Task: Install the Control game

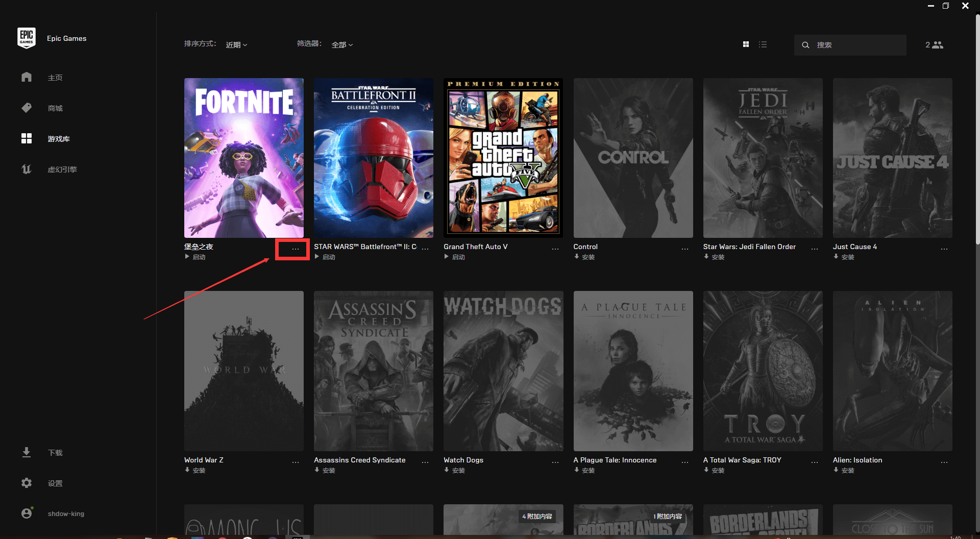Action: (584, 257)
